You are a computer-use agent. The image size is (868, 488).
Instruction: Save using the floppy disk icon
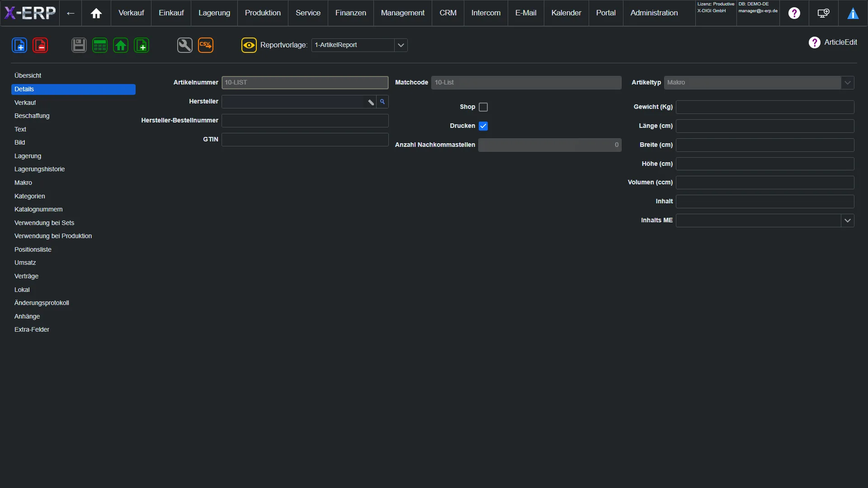click(79, 45)
